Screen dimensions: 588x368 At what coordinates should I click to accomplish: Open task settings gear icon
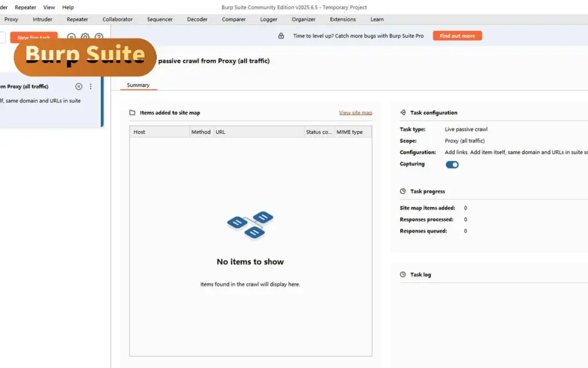point(85,36)
